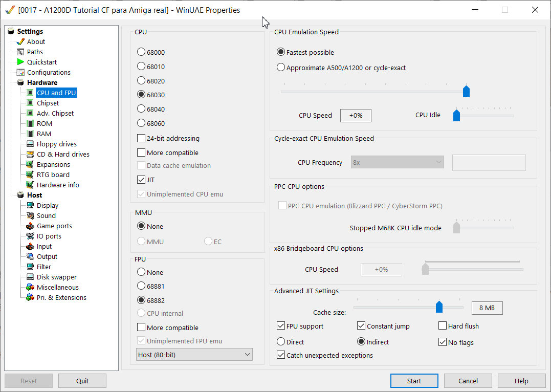This screenshot has height=392, width=551.
Task: Click the JIT Cache size slider handle
Action: tap(439, 306)
